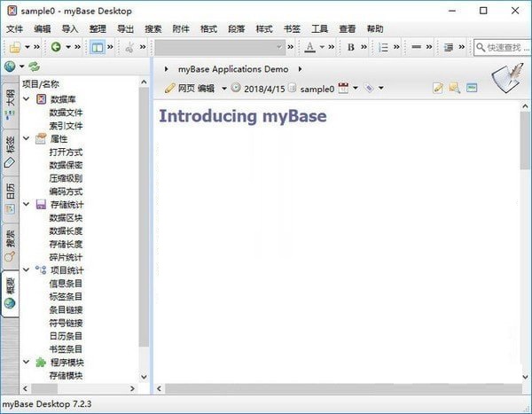Click the 2018/4/15 date label

264,89
